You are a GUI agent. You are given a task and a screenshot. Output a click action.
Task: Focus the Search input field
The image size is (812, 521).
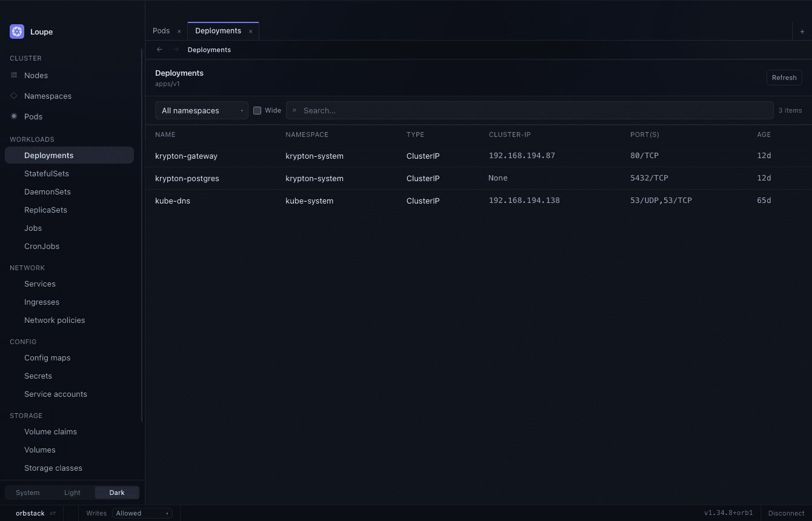(x=530, y=110)
